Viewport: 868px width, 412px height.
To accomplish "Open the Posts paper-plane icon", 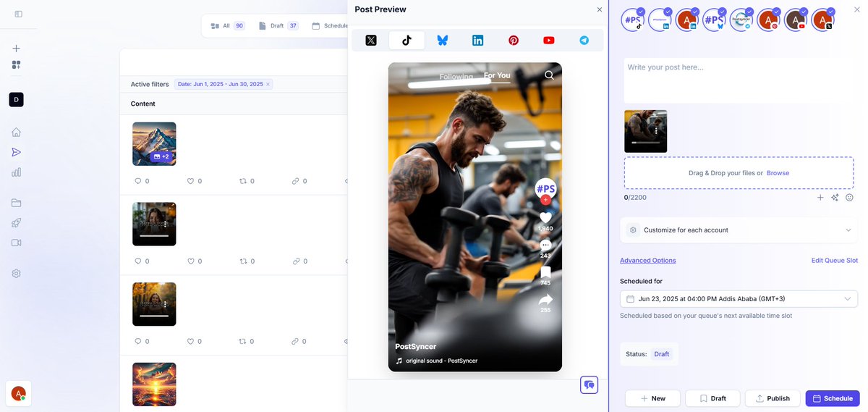I will pyautogui.click(x=16, y=152).
